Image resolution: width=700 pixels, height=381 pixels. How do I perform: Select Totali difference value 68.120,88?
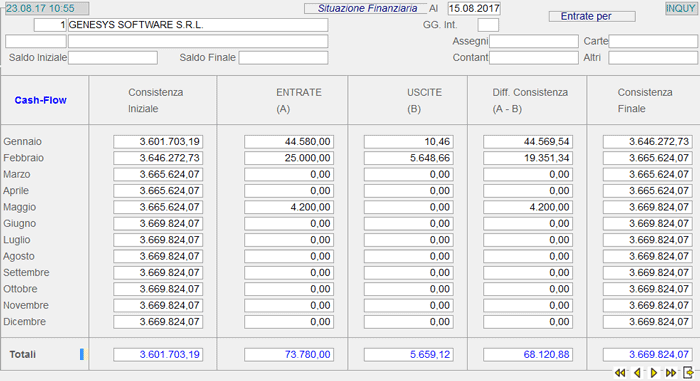point(528,355)
